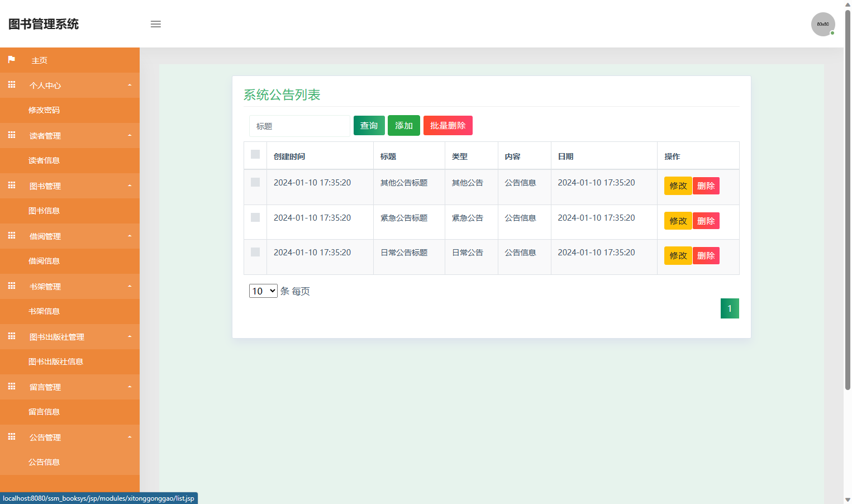Click the grid icon beside 个人中心

point(11,85)
